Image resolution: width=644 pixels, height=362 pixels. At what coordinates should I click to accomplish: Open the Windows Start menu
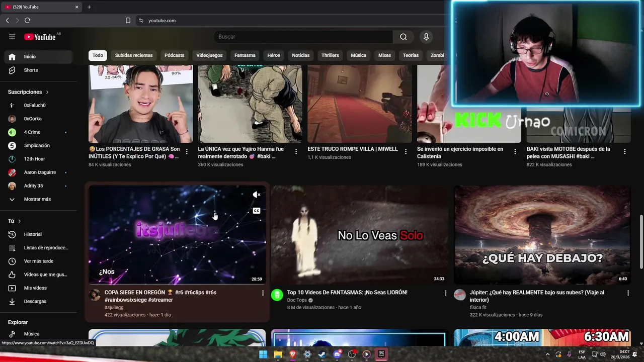coord(263,354)
